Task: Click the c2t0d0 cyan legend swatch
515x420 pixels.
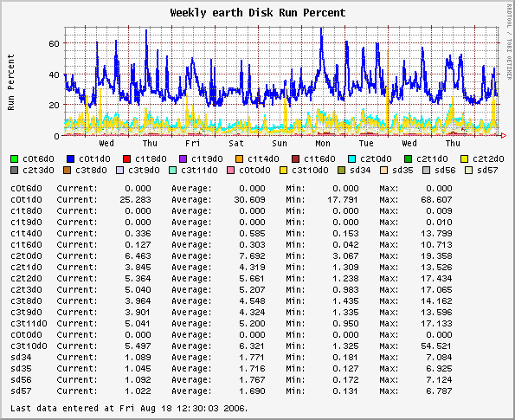Action: point(351,159)
